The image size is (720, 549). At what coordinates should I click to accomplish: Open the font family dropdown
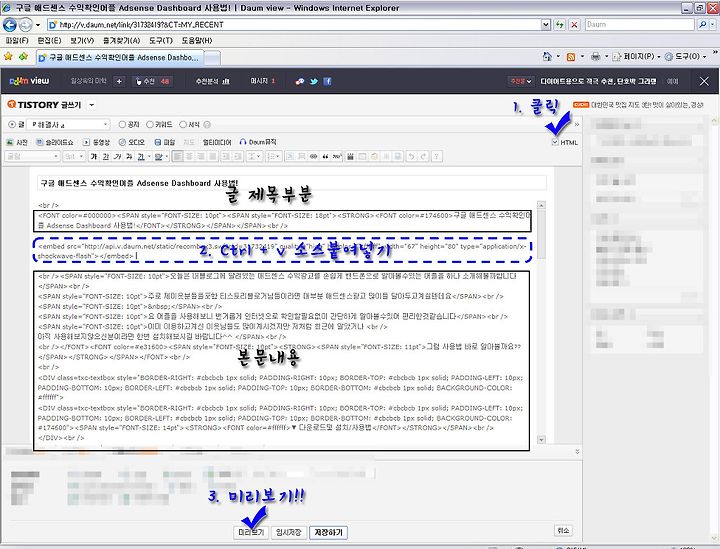pyautogui.click(x=32, y=157)
